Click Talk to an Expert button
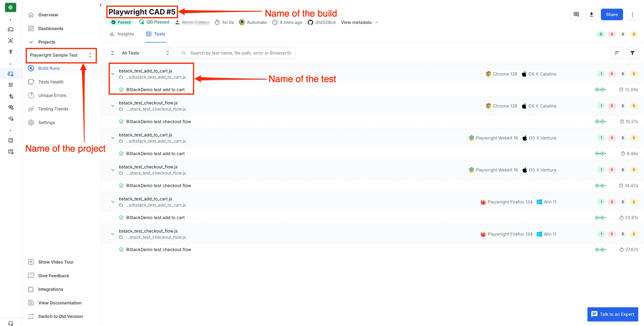Screen dimensions: 644x326 tap(612, 314)
